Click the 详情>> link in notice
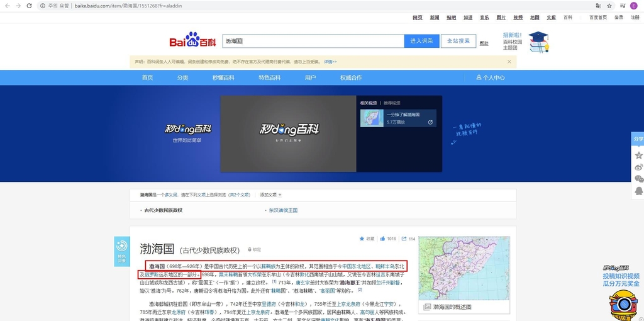Image resolution: width=644 pixels, height=321 pixels. (330, 62)
